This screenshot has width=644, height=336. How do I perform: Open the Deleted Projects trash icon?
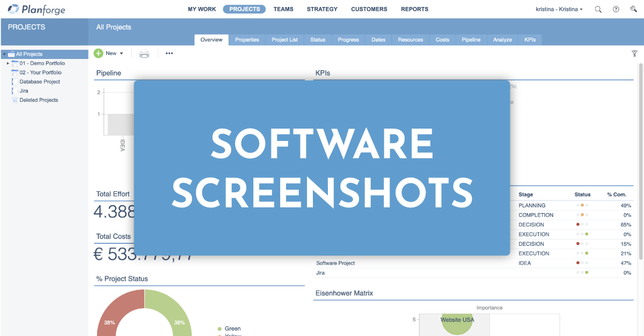[x=13, y=100]
